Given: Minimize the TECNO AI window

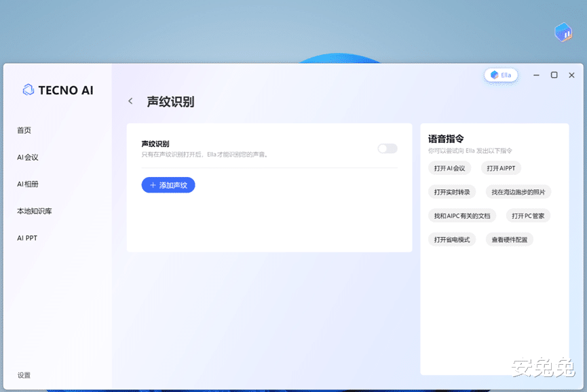Looking at the screenshot, I should coord(537,75).
